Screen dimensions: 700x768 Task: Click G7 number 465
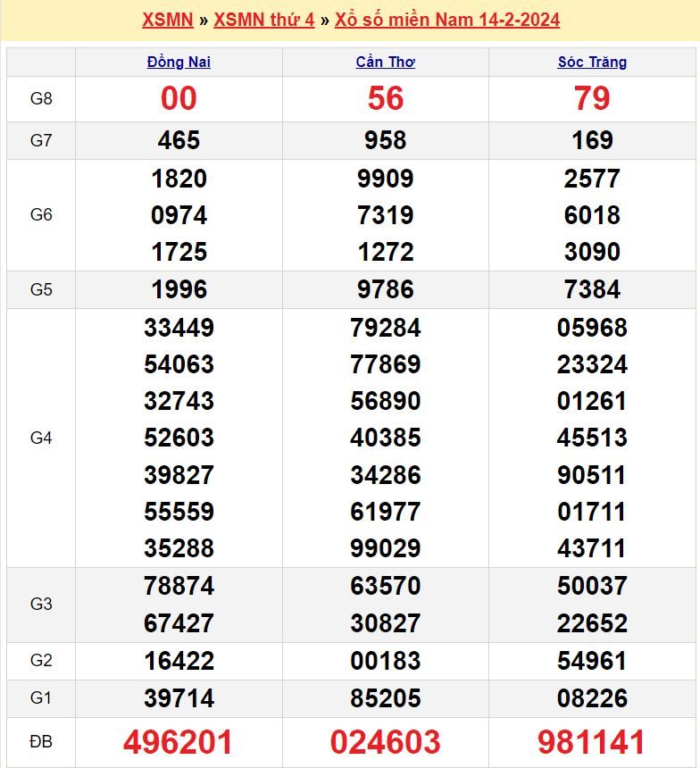coord(179,140)
